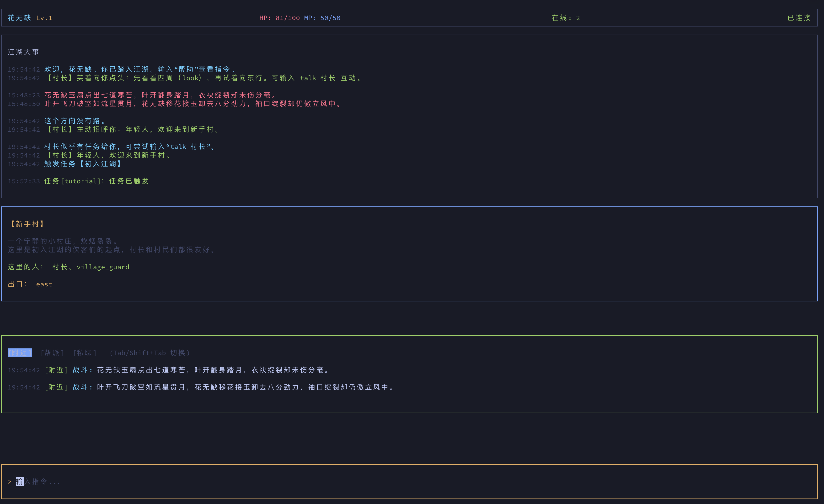The height and width of the screenshot is (504, 824).
Task: Click the first [附近] 战斗 chat message
Action: 169,370
